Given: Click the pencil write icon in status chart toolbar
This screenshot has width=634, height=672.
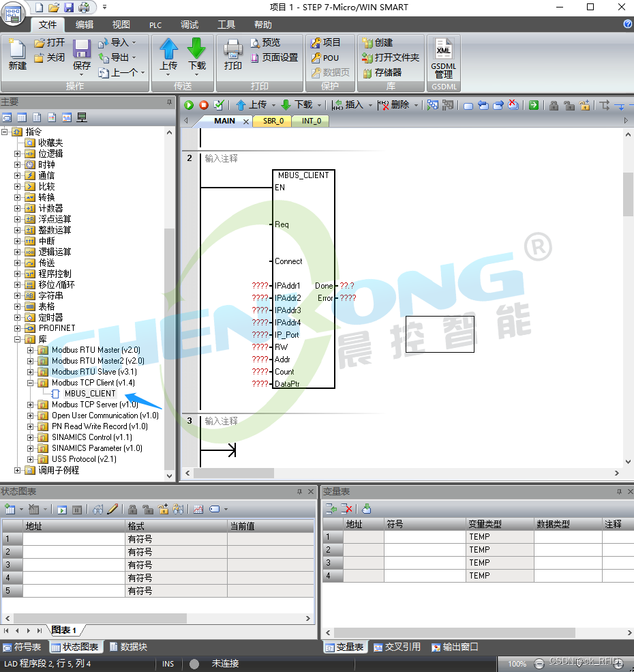Looking at the screenshot, I should tap(112, 509).
